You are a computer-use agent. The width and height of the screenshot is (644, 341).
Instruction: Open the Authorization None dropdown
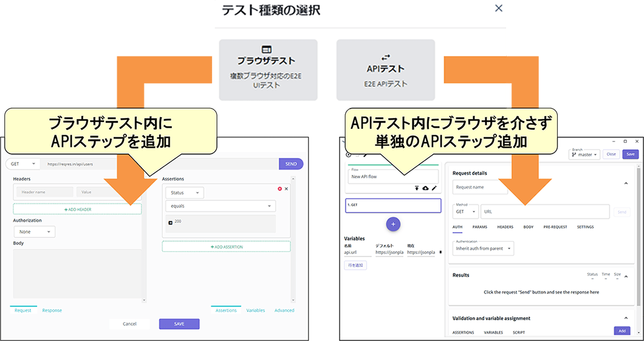[x=34, y=232]
